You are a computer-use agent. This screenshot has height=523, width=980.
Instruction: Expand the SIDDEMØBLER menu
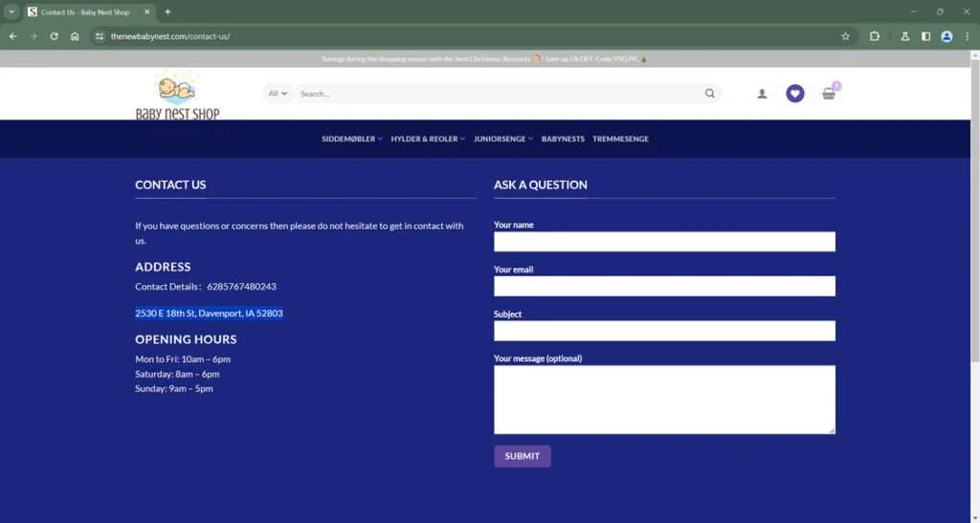(x=352, y=139)
